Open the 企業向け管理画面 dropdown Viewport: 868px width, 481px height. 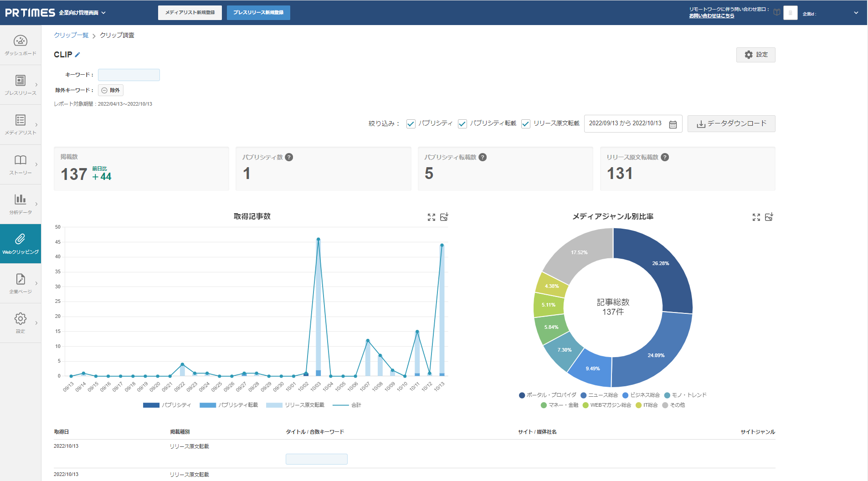pos(82,13)
